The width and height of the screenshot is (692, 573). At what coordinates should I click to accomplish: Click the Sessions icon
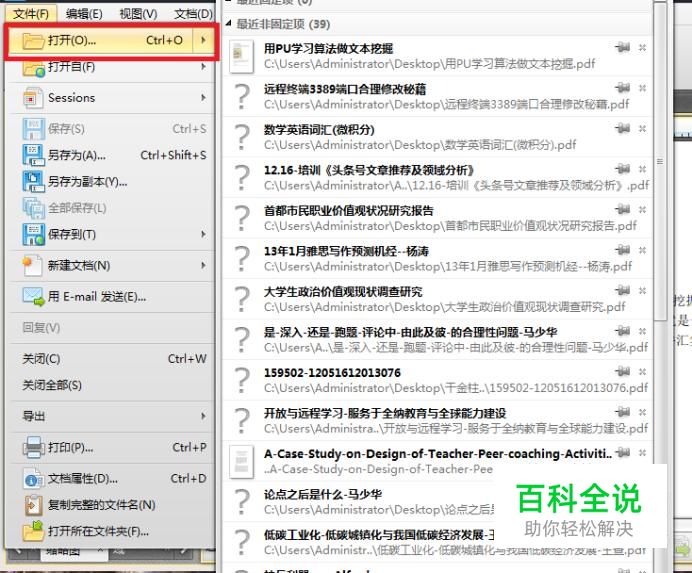tap(34, 98)
